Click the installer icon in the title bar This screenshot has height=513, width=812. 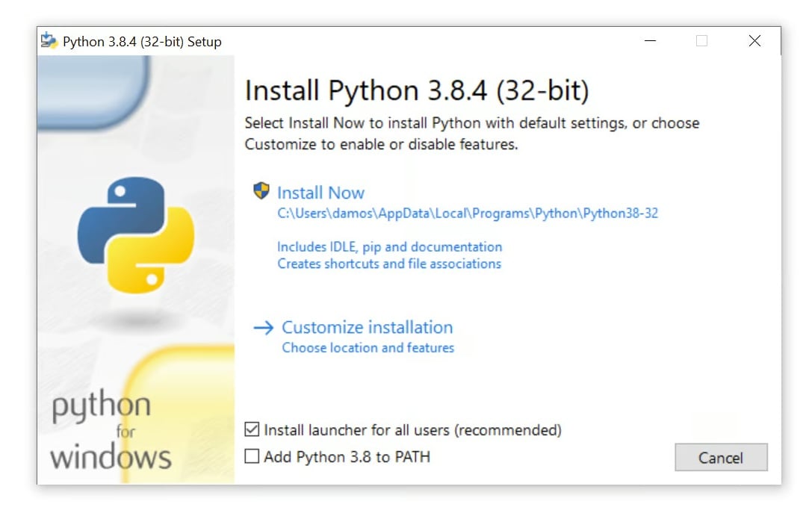[49, 41]
